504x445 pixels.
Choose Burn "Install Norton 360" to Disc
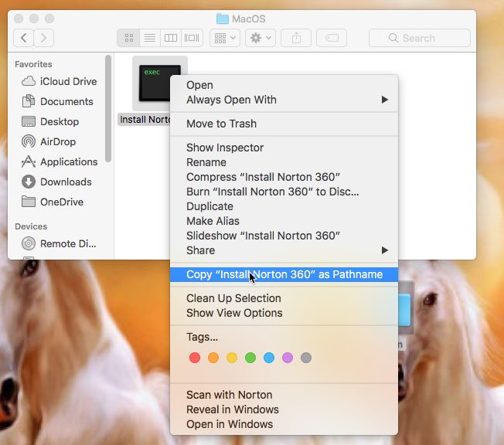pos(284,192)
